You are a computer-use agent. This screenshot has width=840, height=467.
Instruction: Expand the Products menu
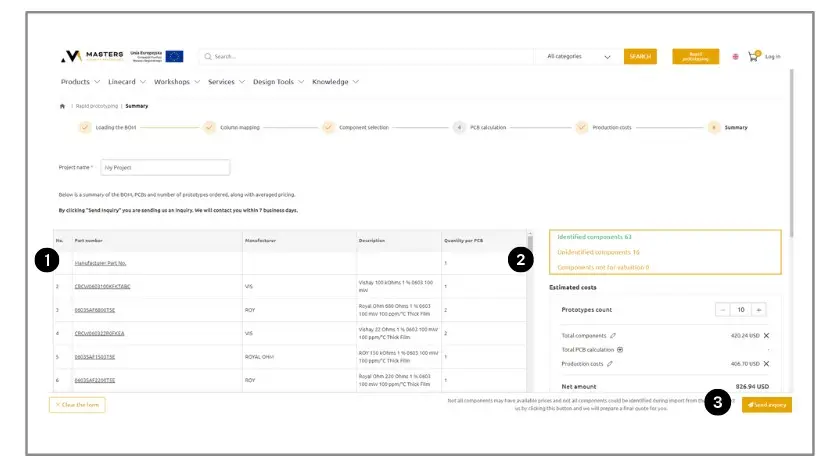pos(80,82)
